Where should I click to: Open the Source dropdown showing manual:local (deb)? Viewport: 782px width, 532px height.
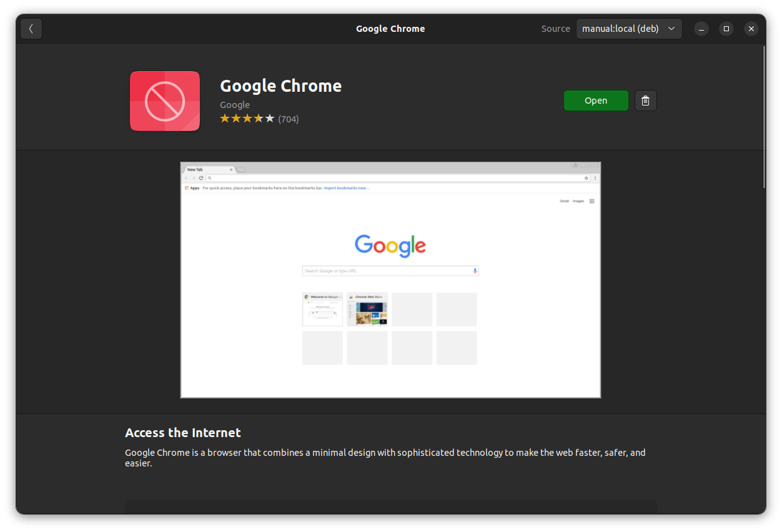[628, 28]
